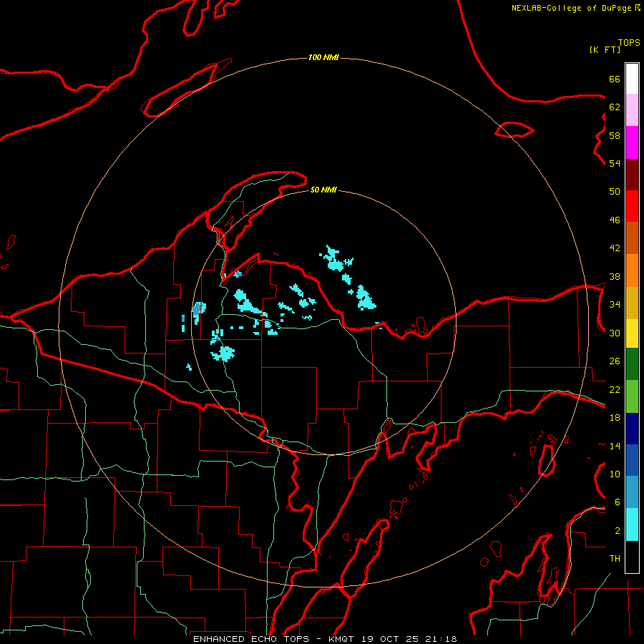
Task: Click the 46 legend value
Action: (x=615, y=220)
